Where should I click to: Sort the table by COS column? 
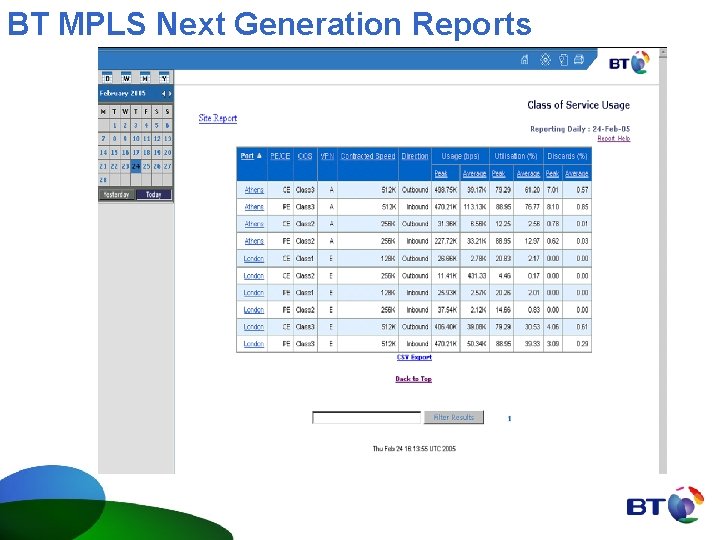pyautogui.click(x=305, y=156)
